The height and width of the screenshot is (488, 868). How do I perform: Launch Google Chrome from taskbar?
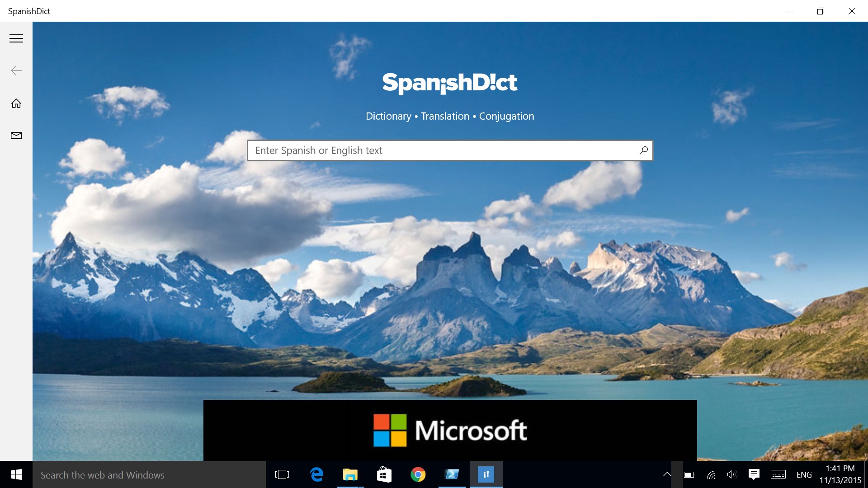[418, 474]
